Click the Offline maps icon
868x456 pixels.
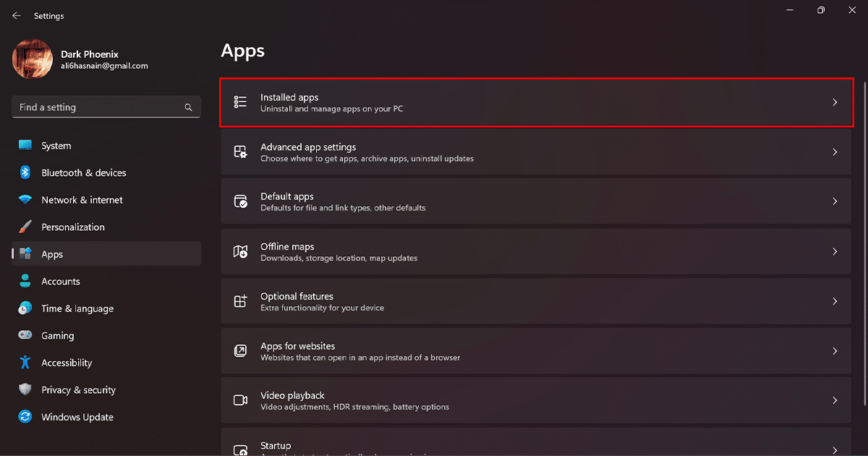(x=240, y=251)
